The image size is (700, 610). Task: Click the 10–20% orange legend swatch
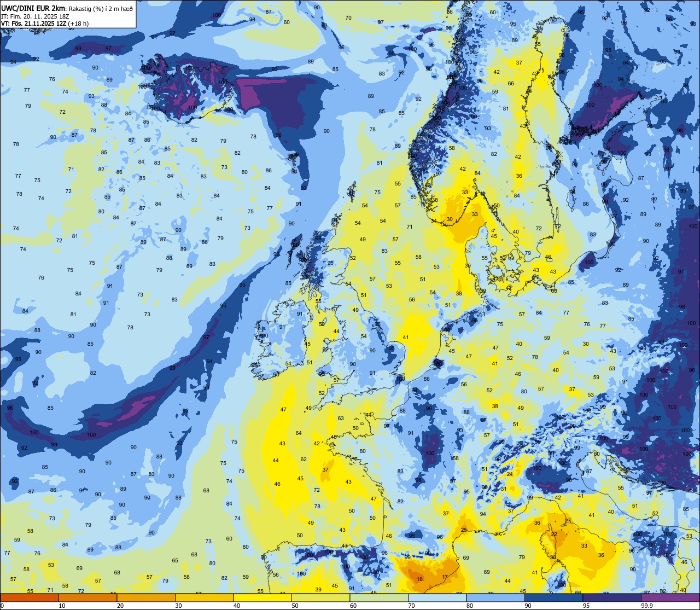tap(87, 597)
